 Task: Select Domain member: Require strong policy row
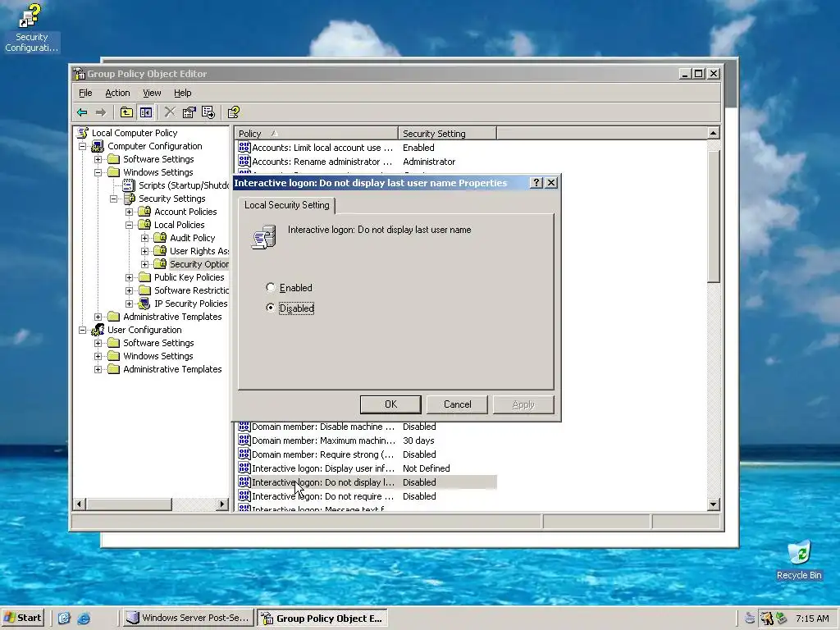click(x=367, y=454)
